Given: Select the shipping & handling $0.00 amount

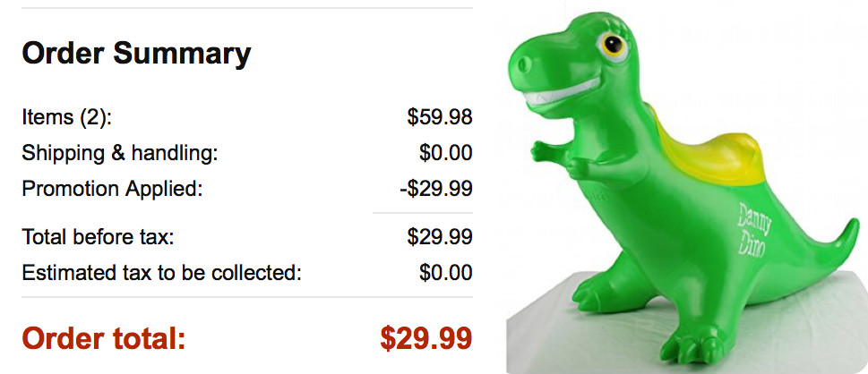Looking at the screenshot, I should click(x=445, y=153).
